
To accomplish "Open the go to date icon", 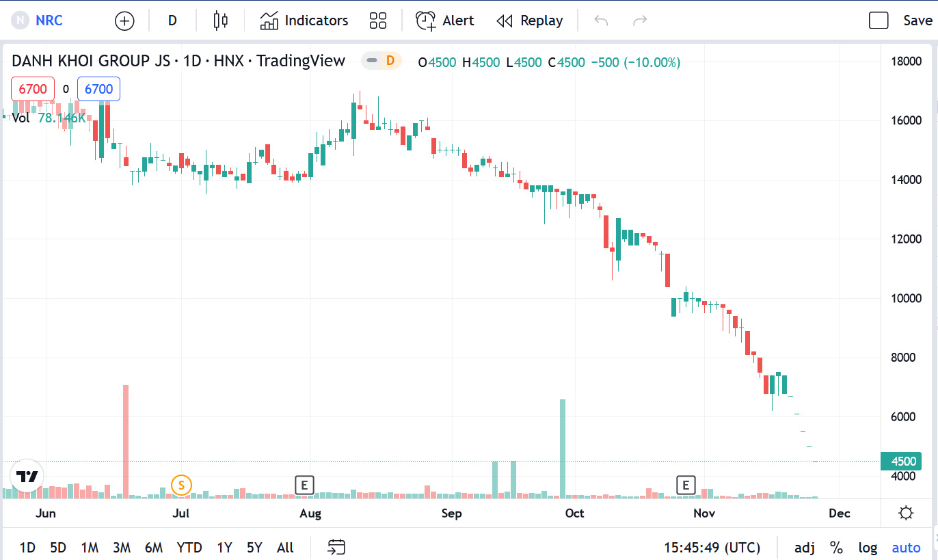I will [336, 547].
